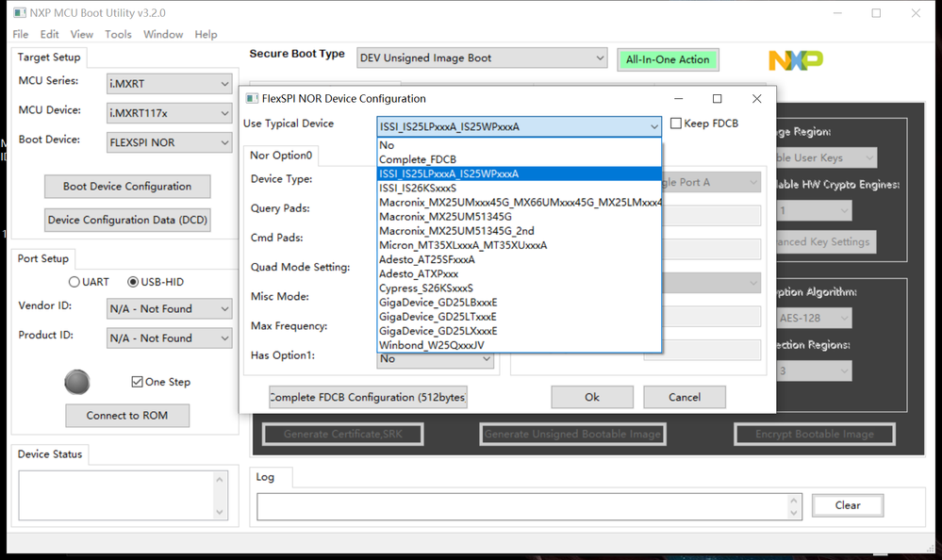Choose GigaDevice_GD25LXxxxE from list

[x=519, y=331]
